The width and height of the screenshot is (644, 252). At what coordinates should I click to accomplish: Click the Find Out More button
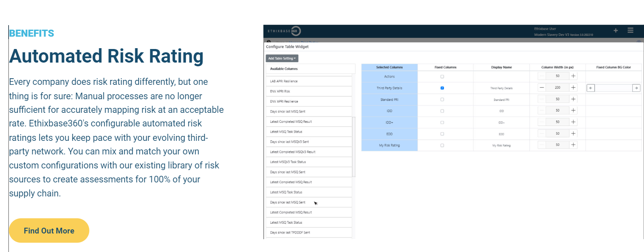[x=49, y=231]
